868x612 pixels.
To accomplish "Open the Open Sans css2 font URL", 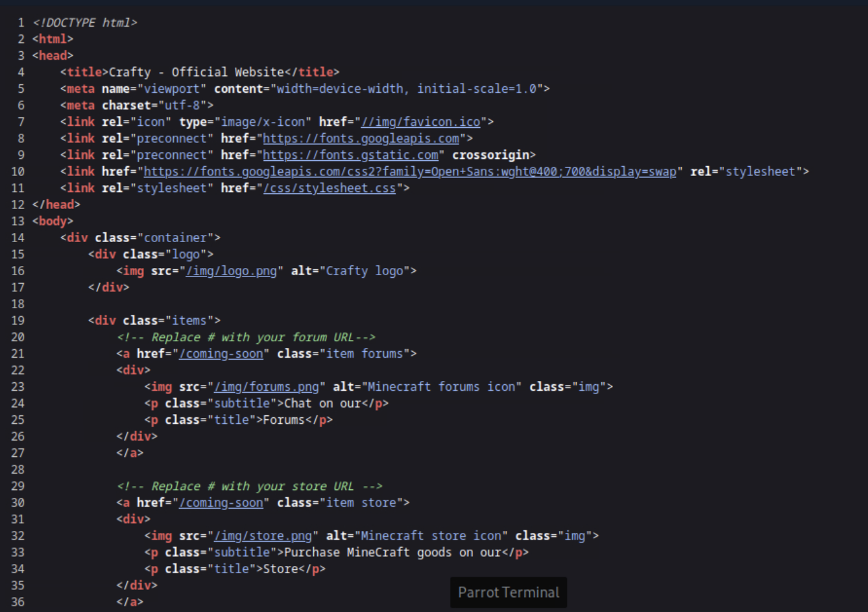I will 409,171.
